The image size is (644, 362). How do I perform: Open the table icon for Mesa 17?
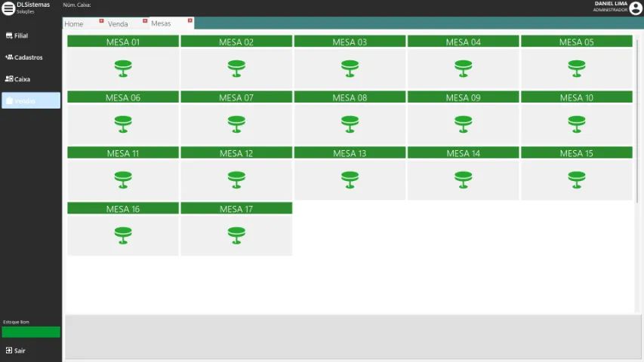click(236, 235)
